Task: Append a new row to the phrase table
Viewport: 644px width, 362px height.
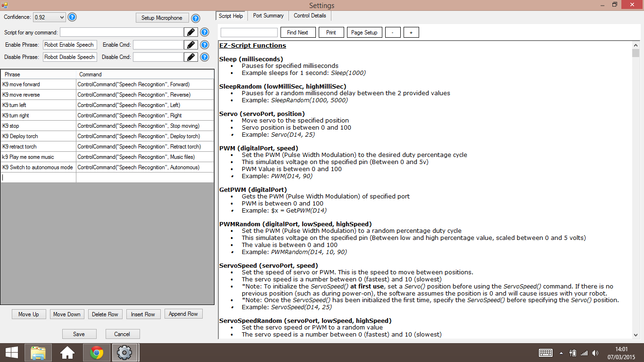Action: [183, 313]
